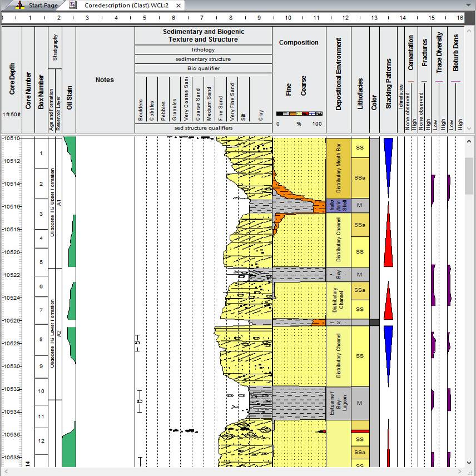Click the Coredescription document tab icon
476x476 pixels.
pos(73,5)
